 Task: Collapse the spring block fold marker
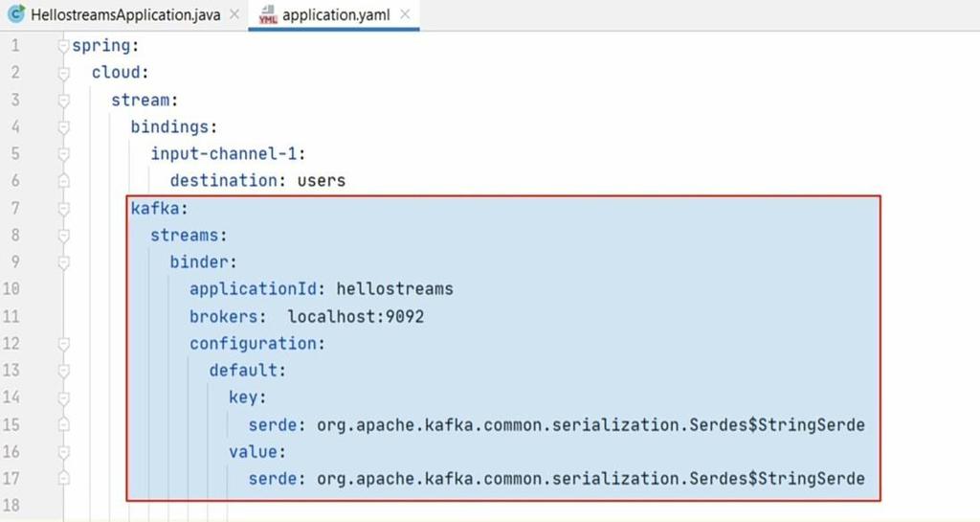point(63,46)
